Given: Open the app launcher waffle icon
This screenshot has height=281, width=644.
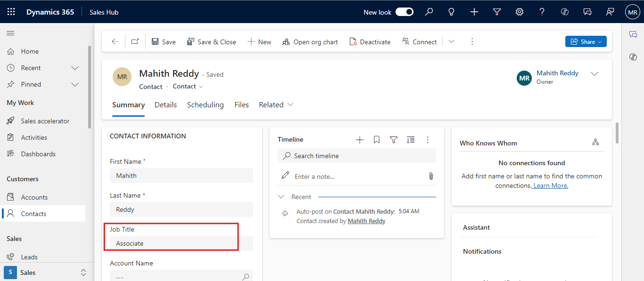Looking at the screenshot, I should (11, 12).
